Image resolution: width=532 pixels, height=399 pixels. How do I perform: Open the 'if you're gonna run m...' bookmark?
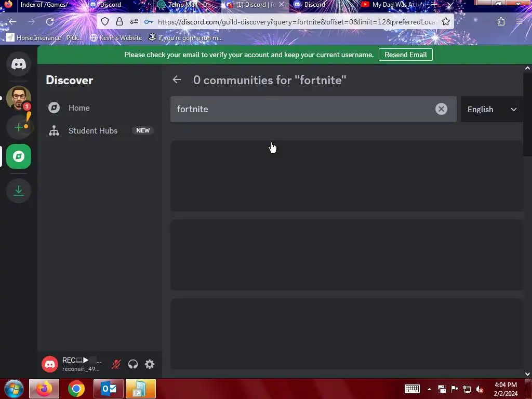click(185, 37)
